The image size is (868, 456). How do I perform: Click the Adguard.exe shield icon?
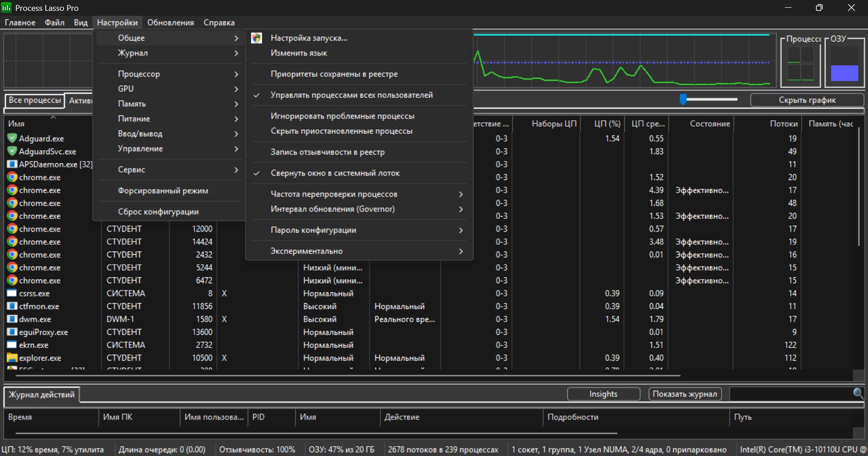[x=12, y=138]
